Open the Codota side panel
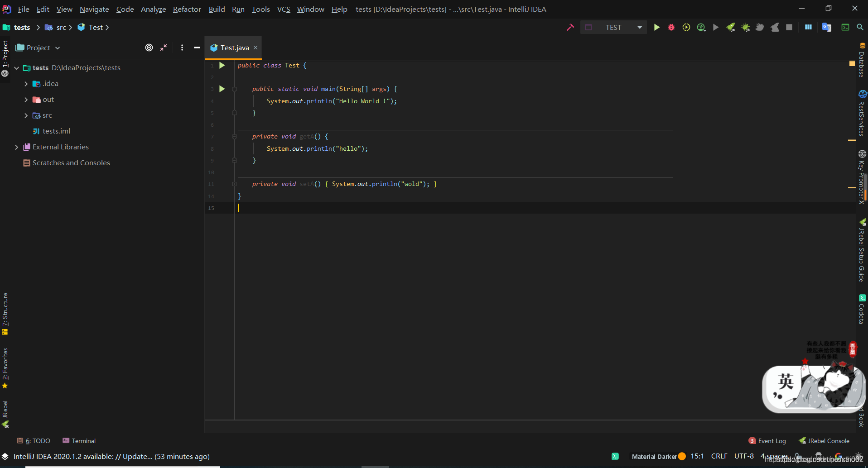Image resolution: width=868 pixels, height=468 pixels. (862, 309)
